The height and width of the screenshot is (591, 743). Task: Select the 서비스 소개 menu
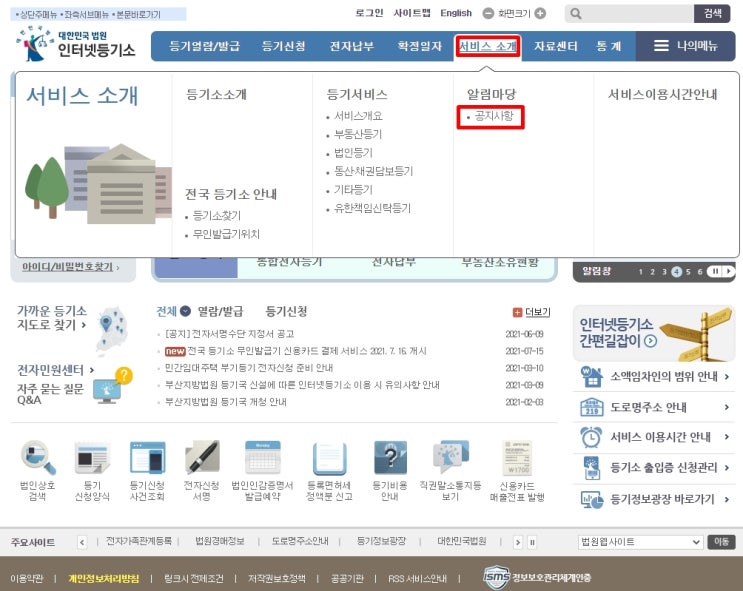(x=488, y=46)
